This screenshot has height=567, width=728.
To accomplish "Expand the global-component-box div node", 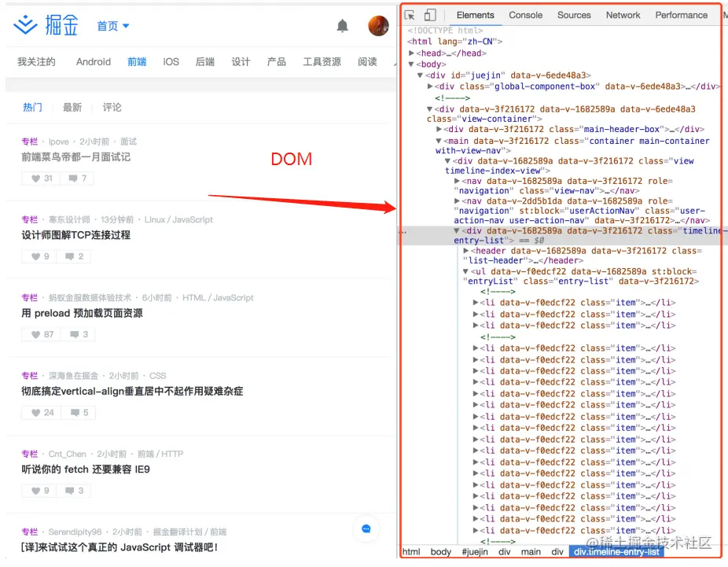I will [430, 87].
